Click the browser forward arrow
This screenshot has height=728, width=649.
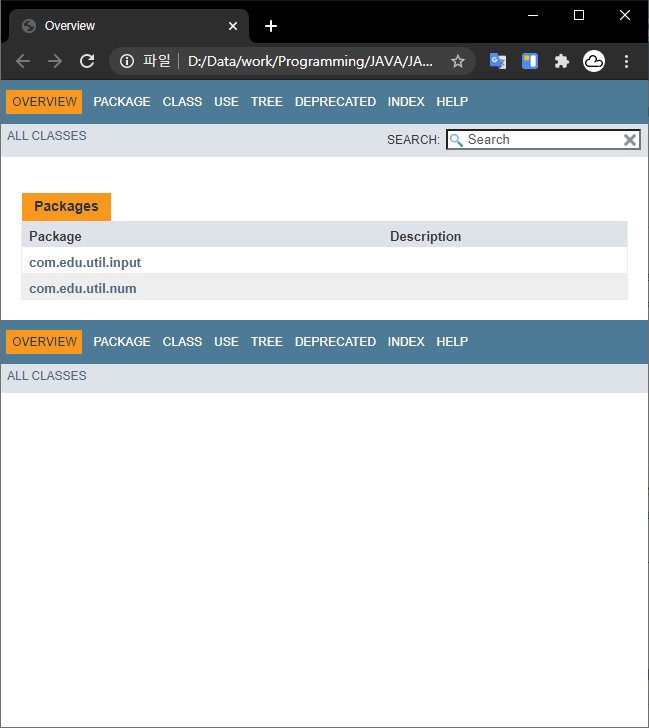55,61
